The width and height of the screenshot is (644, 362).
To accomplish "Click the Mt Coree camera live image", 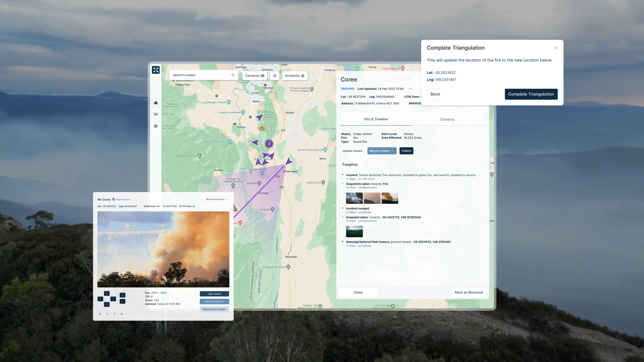I will click(163, 249).
